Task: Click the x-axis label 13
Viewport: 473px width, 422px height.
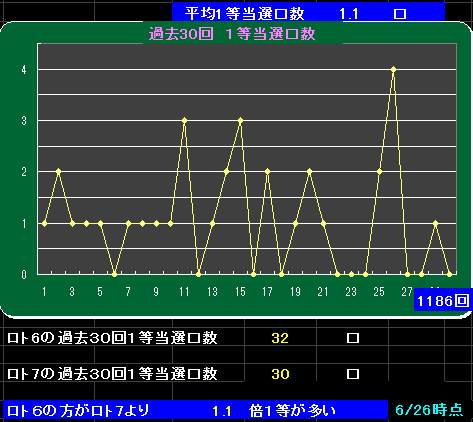Action: 212,292
